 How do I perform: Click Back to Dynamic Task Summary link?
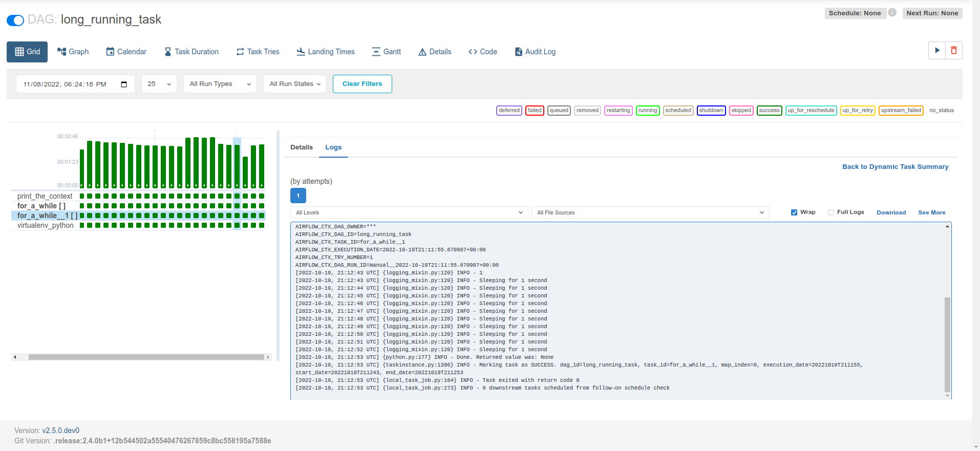coord(895,167)
